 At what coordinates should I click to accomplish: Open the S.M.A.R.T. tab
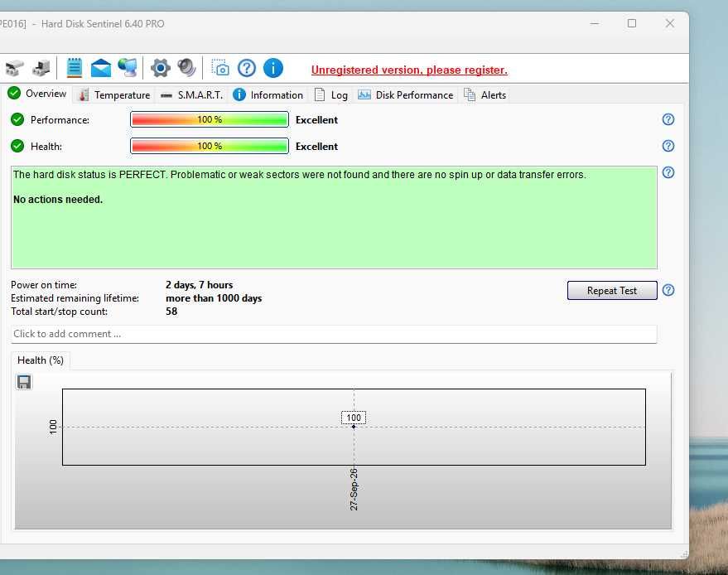pos(192,95)
